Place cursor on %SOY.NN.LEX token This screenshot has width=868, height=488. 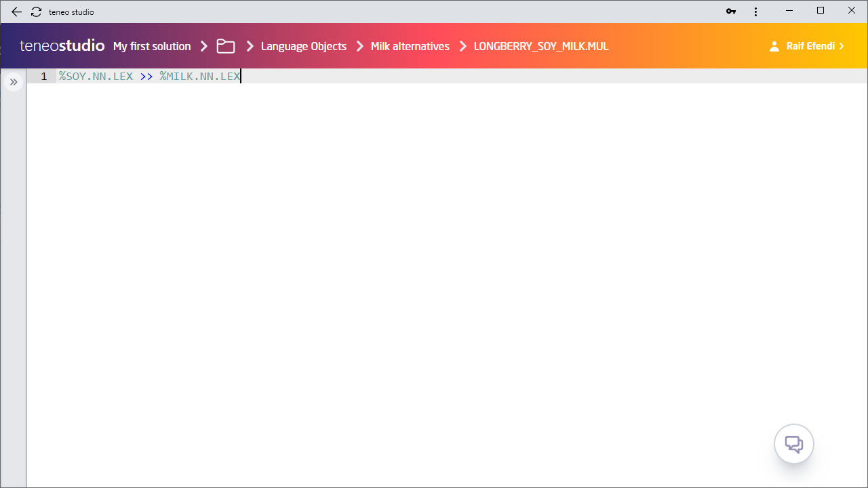pyautogui.click(x=96, y=77)
